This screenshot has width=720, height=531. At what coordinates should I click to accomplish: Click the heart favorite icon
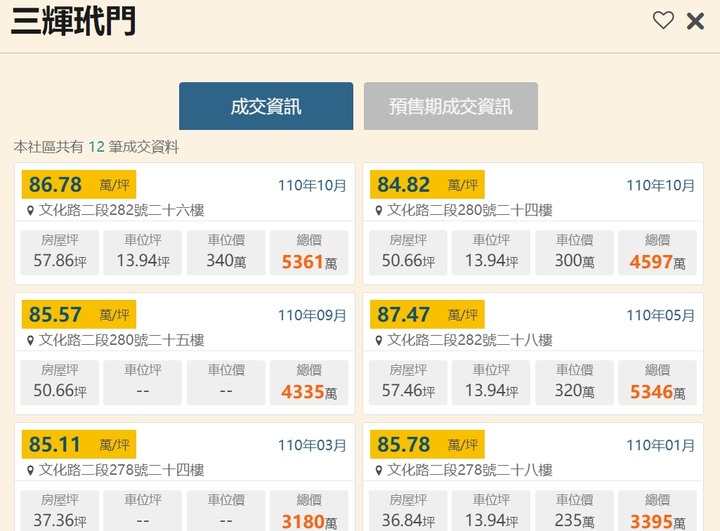[663, 20]
